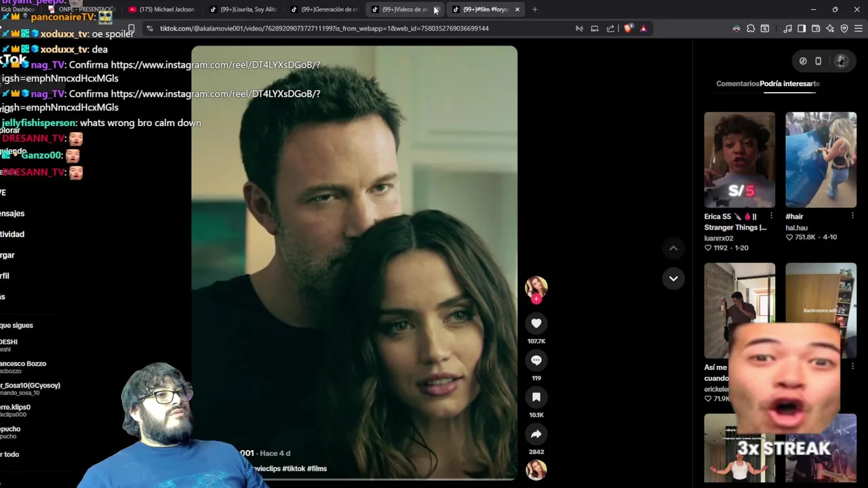Open the #hair video thumbnail
The height and width of the screenshot is (488, 868).
[x=821, y=159]
